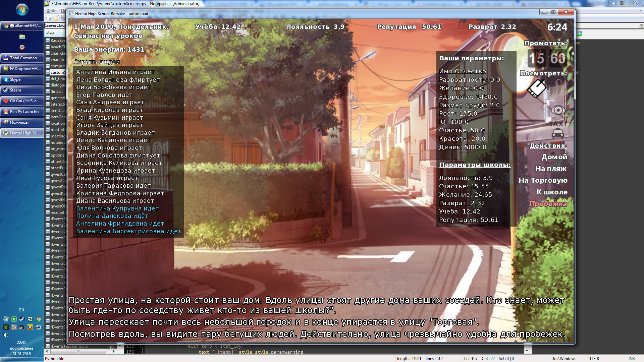Open the smartphone tablet icon
This screenshot has height=362, width=644.
click(x=537, y=88)
